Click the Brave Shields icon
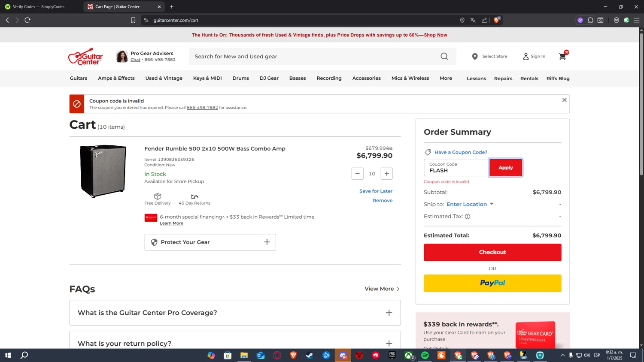 coord(497,20)
